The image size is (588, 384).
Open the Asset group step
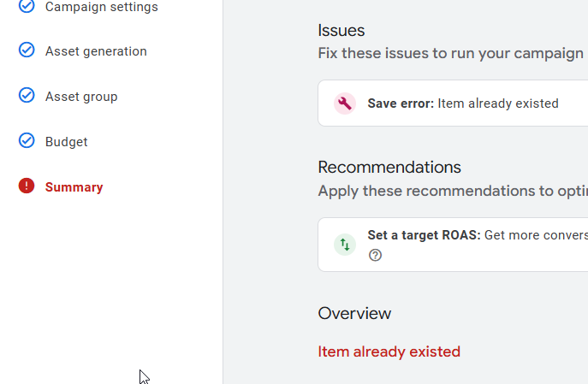tap(81, 97)
